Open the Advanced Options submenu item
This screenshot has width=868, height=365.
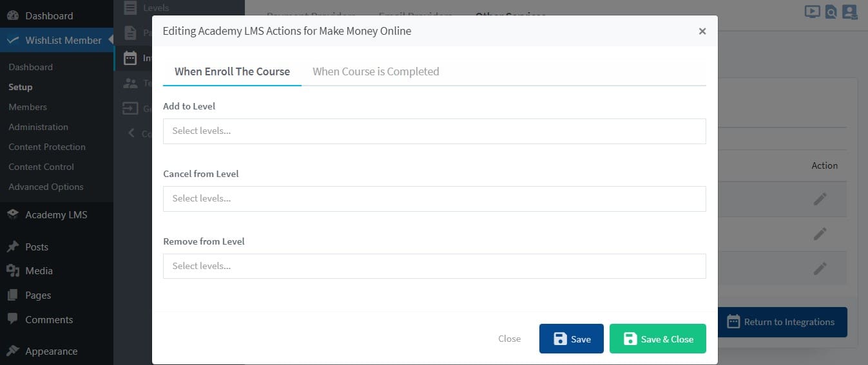click(46, 187)
